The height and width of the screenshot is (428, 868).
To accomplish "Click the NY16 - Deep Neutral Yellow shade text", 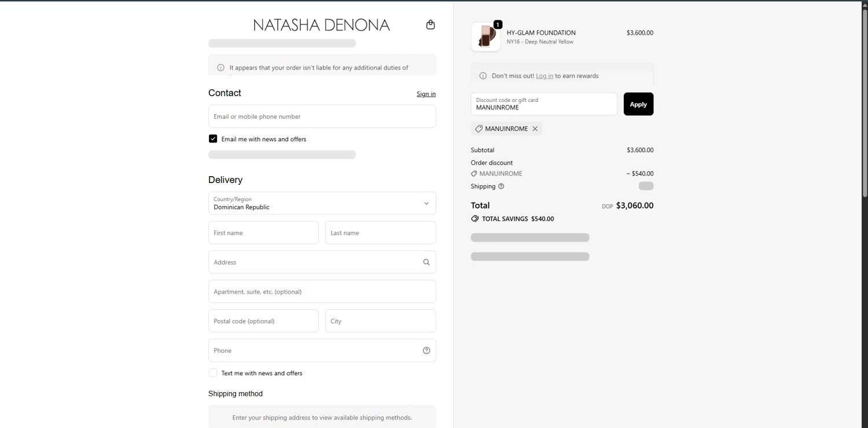I will 540,42.
